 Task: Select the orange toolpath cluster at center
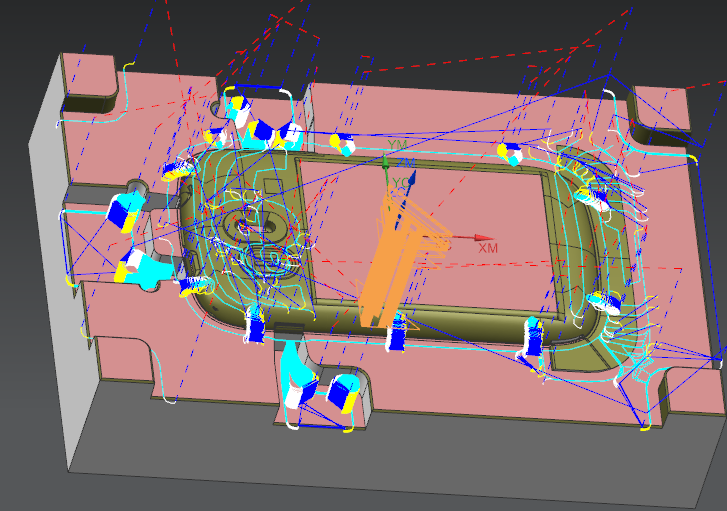[395, 260]
